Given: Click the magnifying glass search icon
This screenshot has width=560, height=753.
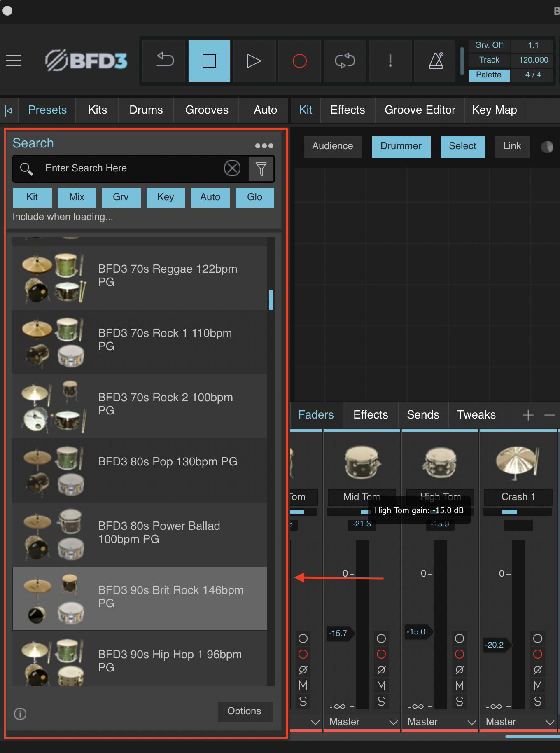Looking at the screenshot, I should click(27, 168).
